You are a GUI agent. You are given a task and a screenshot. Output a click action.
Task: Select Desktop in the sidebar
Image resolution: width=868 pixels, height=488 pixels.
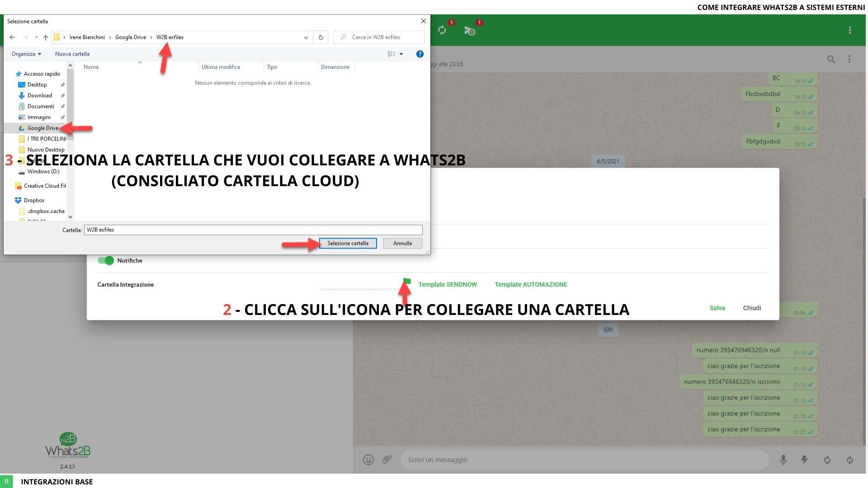(37, 84)
